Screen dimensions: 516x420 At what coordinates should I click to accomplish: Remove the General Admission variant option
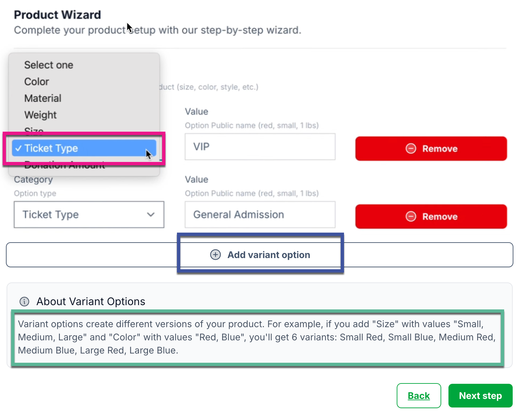click(x=431, y=217)
